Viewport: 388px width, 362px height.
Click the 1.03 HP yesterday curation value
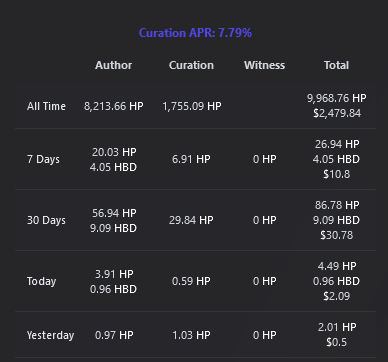pos(191,335)
